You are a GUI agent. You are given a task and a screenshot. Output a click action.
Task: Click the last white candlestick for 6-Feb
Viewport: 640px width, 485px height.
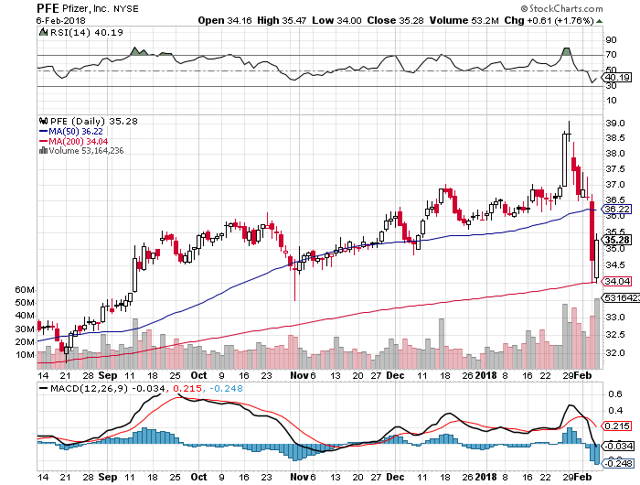tap(597, 259)
